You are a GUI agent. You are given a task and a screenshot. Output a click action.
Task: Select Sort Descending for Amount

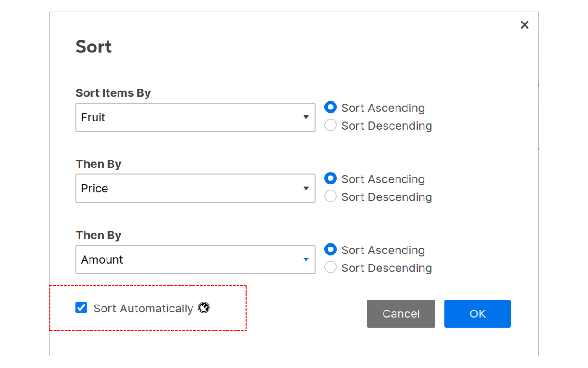330,267
